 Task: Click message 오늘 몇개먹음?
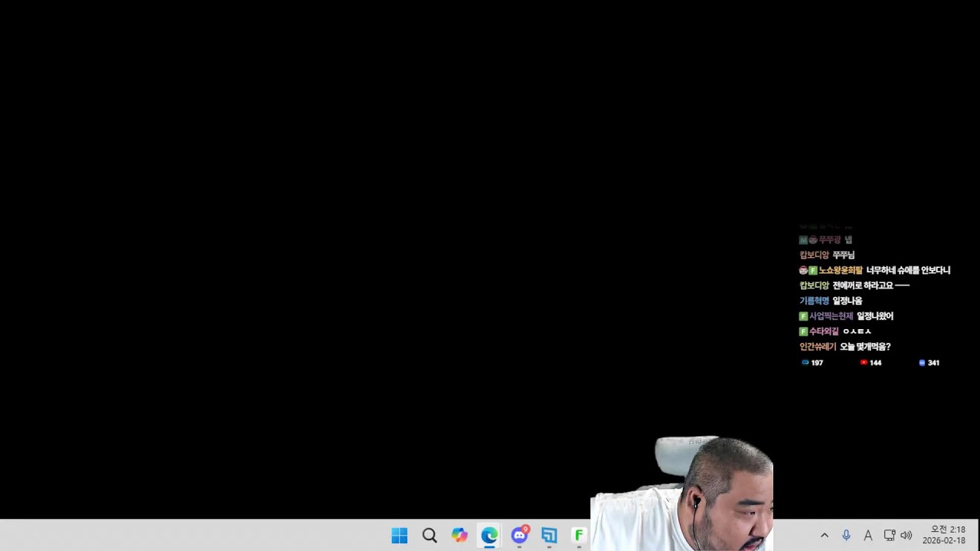point(865,347)
